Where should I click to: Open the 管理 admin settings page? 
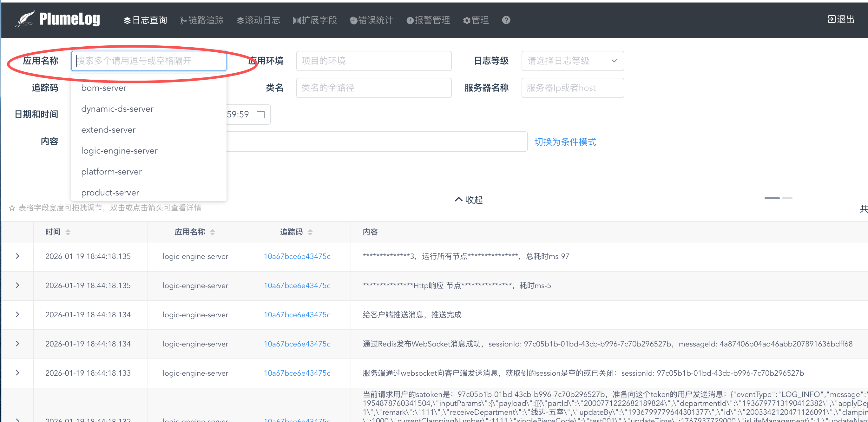point(476,20)
